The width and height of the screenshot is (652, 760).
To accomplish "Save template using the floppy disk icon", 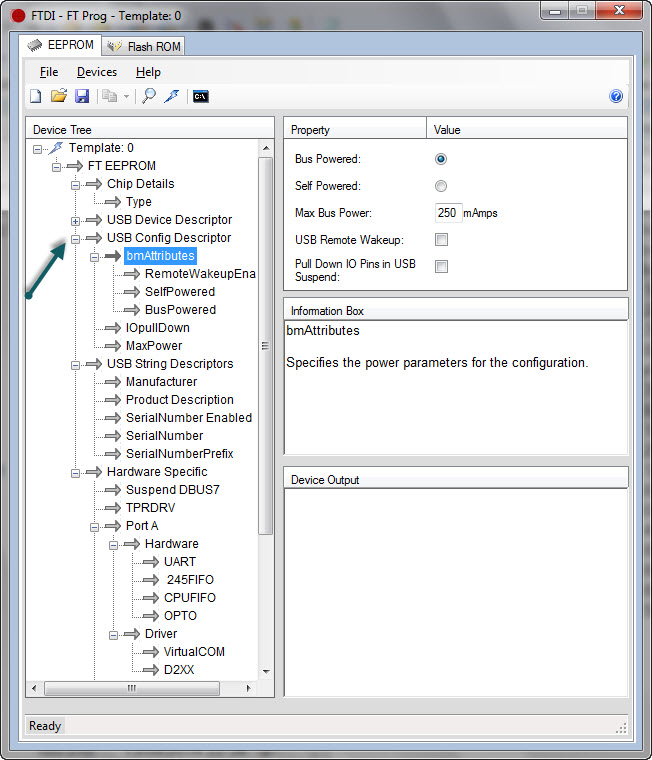I will [x=82, y=96].
